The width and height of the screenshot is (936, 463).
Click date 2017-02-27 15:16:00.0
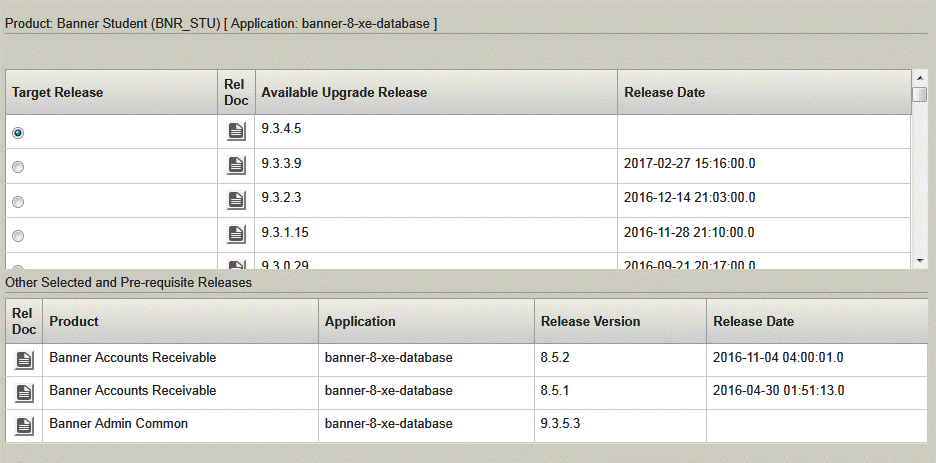tap(689, 163)
